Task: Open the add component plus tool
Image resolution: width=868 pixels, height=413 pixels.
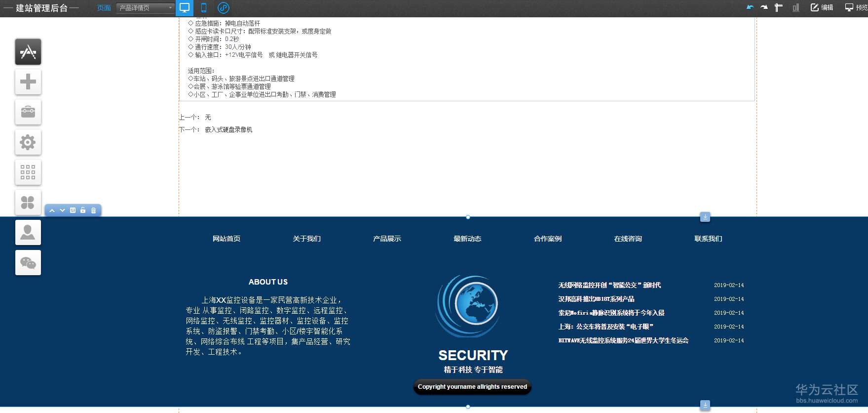Action: point(28,82)
